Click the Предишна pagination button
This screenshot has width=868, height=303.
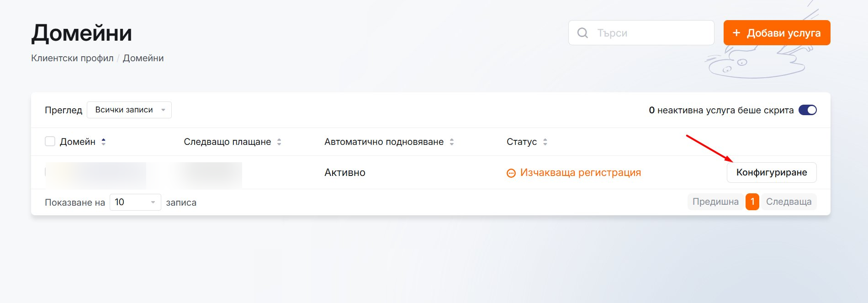point(715,202)
